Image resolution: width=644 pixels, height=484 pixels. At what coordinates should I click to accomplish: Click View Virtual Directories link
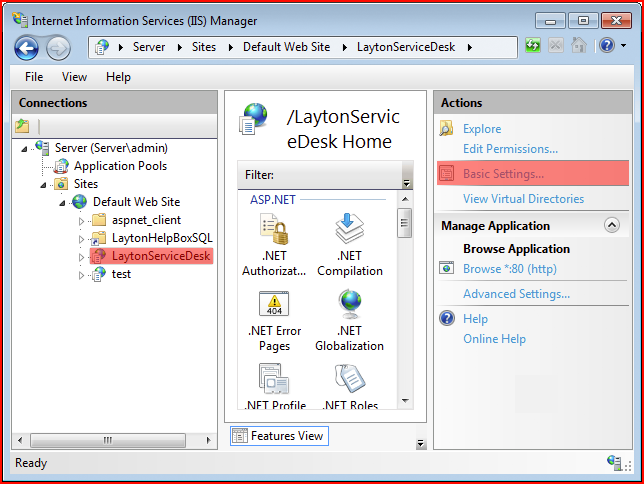[x=523, y=199]
